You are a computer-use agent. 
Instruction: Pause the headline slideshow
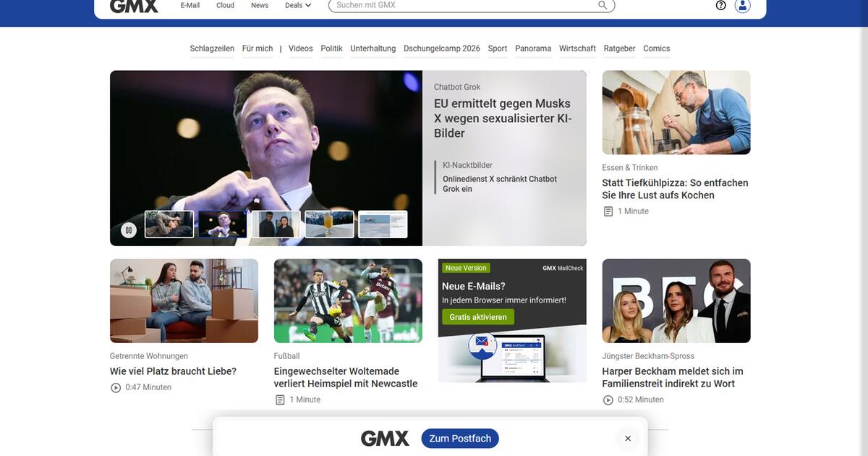129,230
